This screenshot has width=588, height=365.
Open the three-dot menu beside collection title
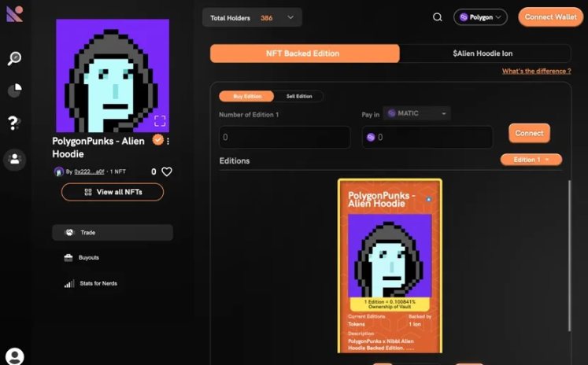coord(168,142)
